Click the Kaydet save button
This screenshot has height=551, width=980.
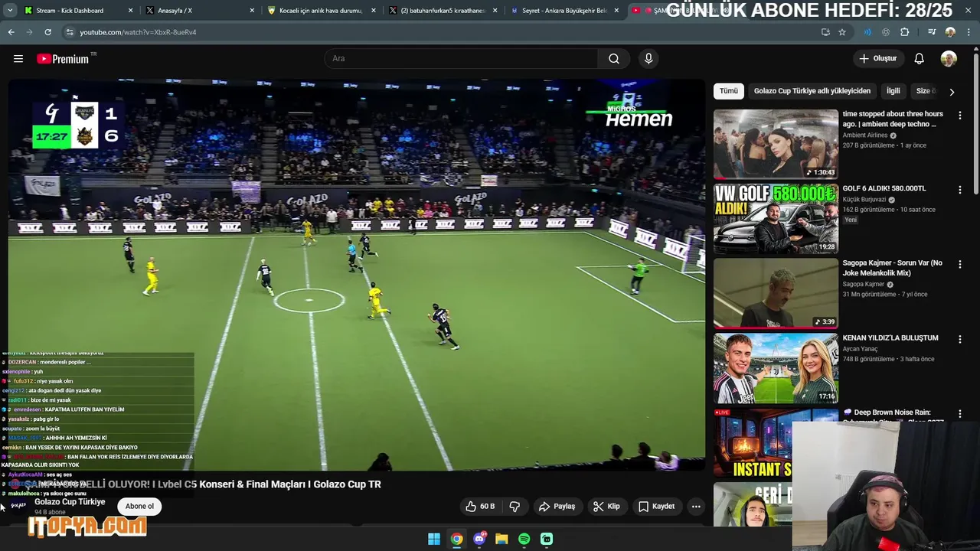[657, 507]
